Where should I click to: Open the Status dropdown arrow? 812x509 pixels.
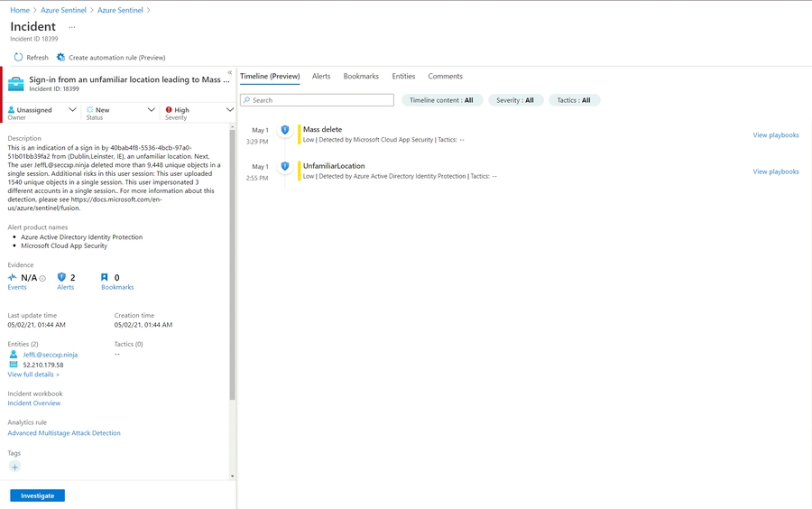pos(152,110)
